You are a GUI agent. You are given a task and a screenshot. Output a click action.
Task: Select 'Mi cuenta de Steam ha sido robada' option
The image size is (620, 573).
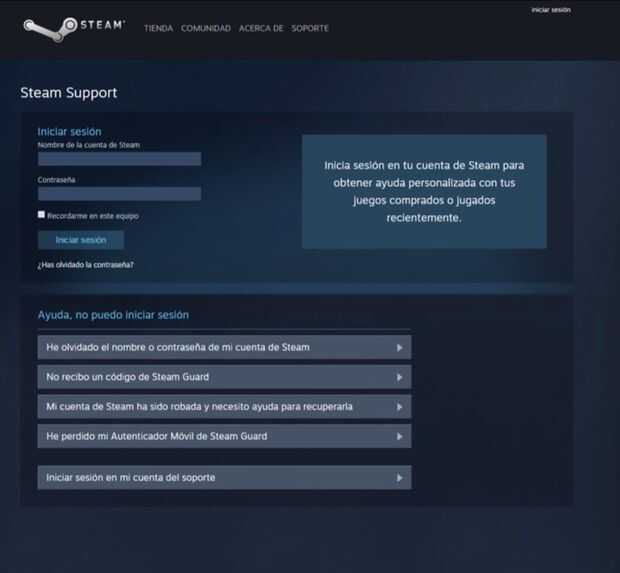click(x=224, y=407)
